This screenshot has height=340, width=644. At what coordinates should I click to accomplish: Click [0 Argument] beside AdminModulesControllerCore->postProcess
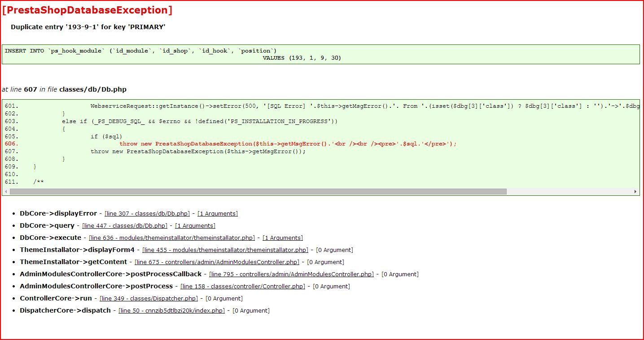pyautogui.click(x=331, y=287)
